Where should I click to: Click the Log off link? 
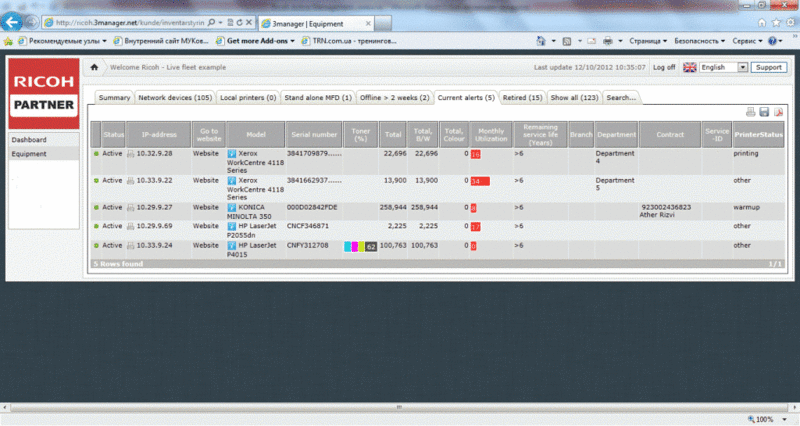664,67
